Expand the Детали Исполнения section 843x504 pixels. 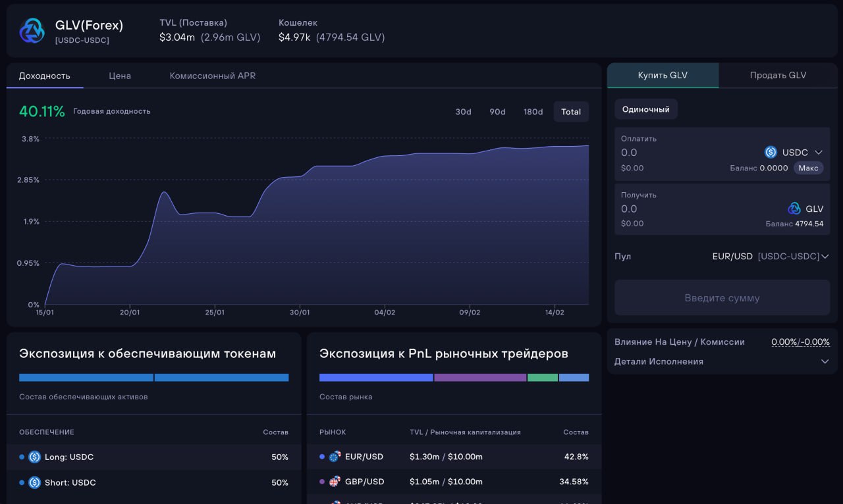coord(825,361)
